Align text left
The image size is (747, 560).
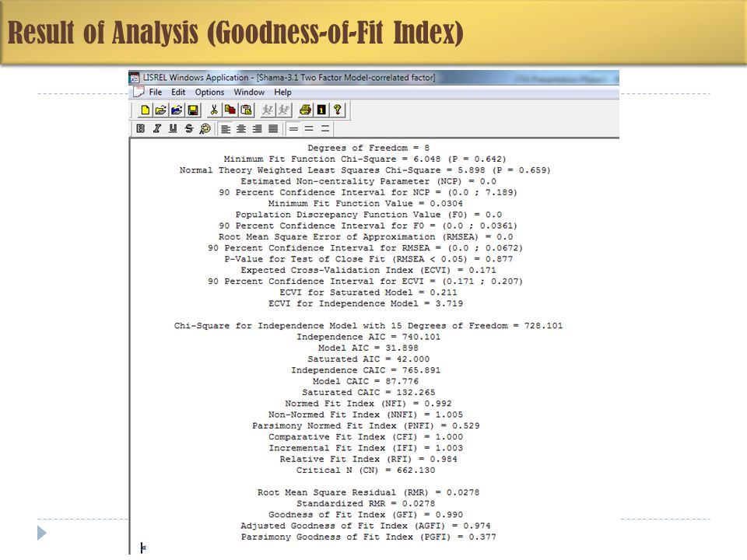point(226,128)
